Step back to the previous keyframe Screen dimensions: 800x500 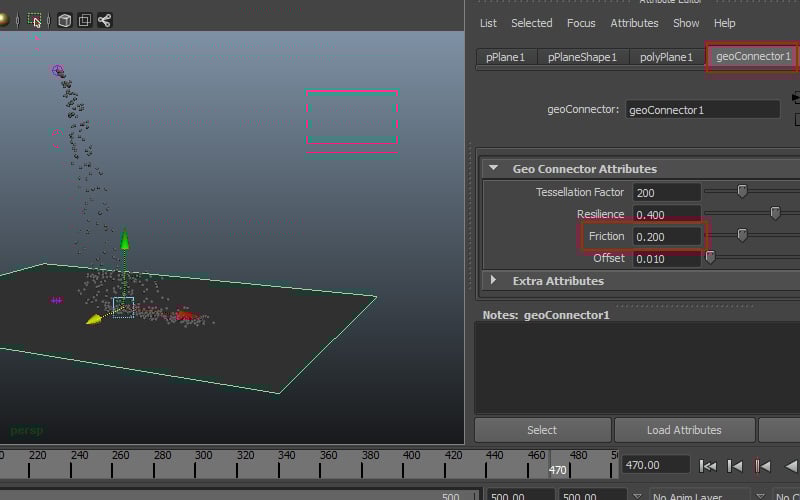762,466
